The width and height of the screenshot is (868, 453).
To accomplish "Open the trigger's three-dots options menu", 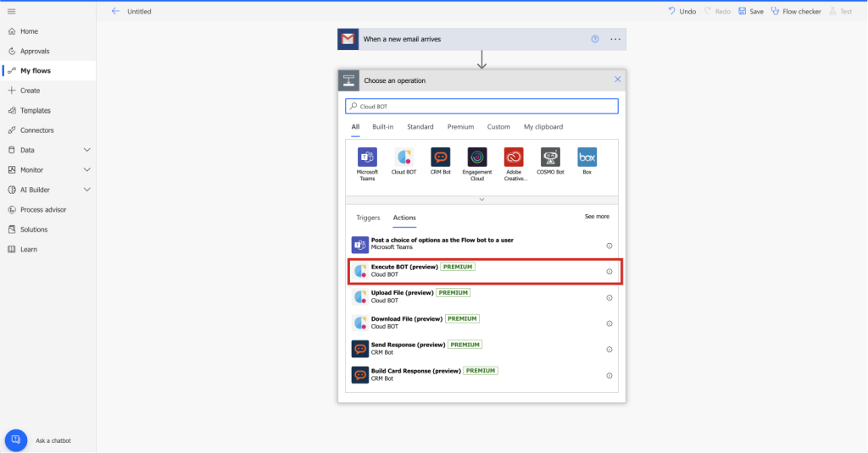I will [x=615, y=39].
